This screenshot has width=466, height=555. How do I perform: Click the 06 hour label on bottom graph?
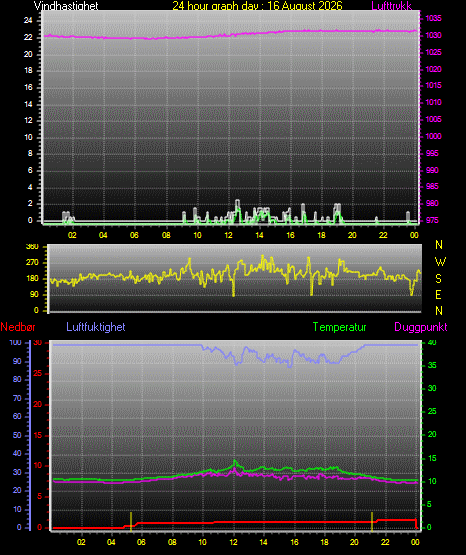(x=141, y=542)
